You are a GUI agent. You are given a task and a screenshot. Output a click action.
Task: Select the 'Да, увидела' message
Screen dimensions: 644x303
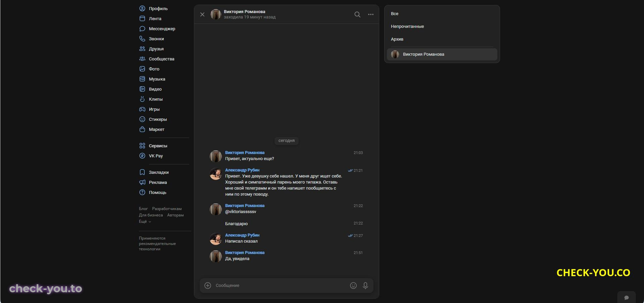(x=237, y=259)
